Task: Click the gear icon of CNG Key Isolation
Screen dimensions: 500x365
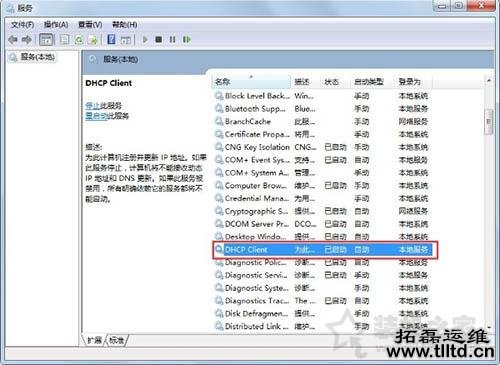Action: [x=219, y=147]
